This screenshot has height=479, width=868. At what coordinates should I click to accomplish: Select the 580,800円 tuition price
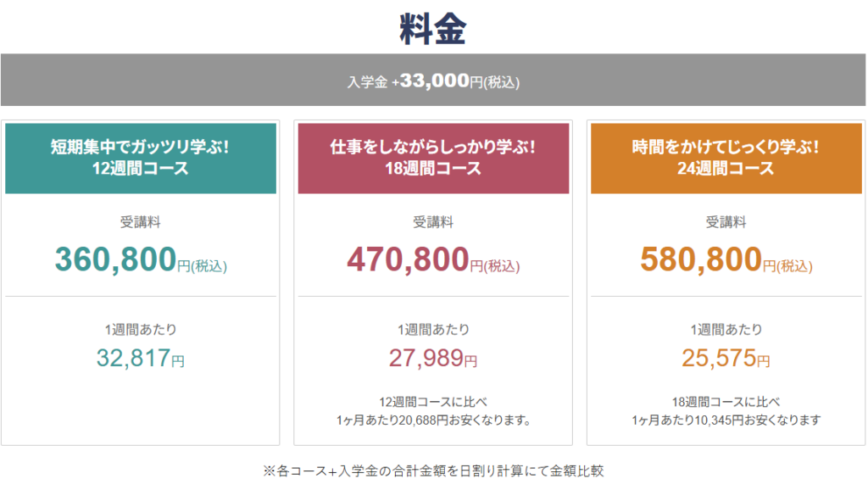click(726, 259)
